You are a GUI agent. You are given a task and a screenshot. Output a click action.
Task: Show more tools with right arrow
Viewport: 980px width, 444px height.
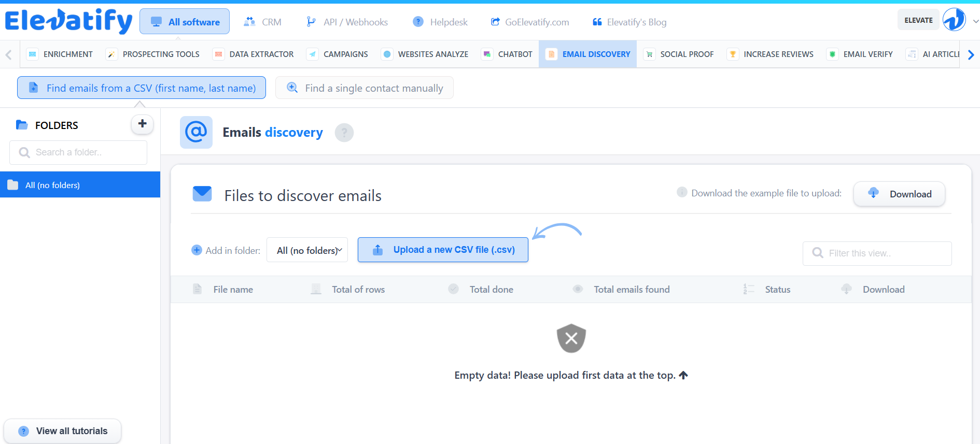[971, 54]
